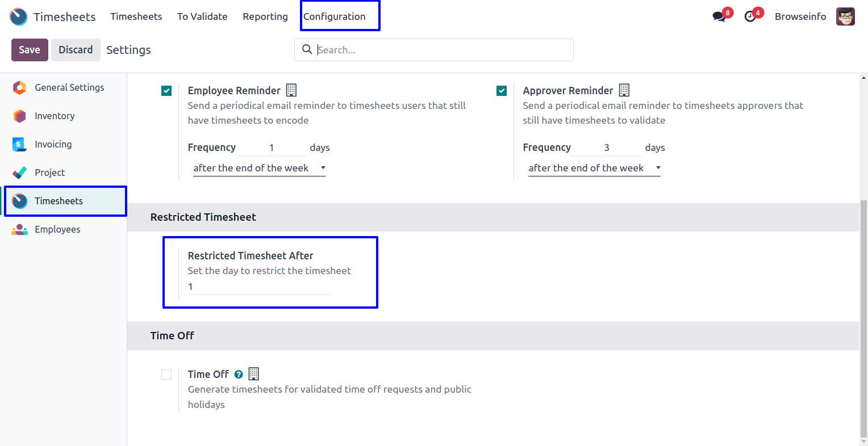Open the activities clock icon

tap(750, 16)
